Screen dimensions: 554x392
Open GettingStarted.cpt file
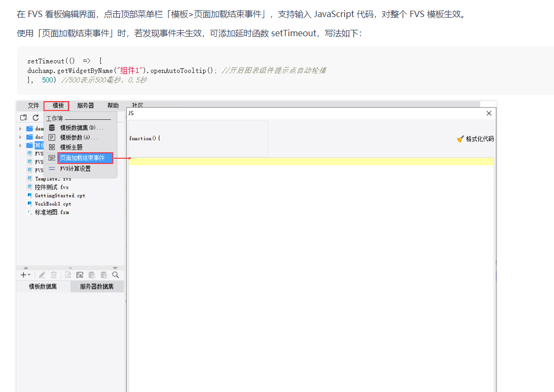(x=60, y=195)
